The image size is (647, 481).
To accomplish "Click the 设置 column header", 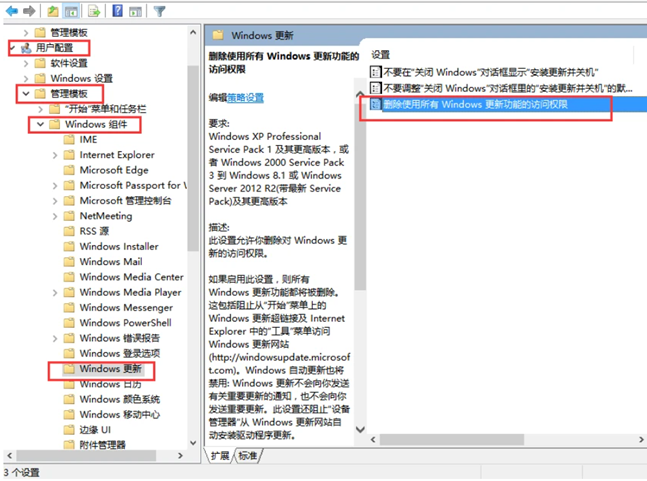I will [x=380, y=54].
